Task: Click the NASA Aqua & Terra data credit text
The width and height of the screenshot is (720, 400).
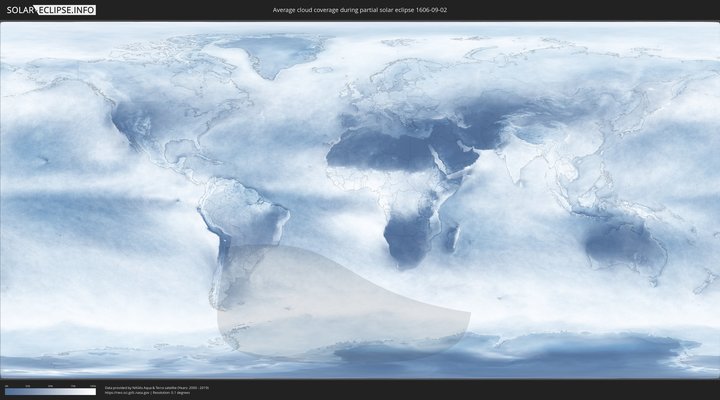Action: point(156,387)
